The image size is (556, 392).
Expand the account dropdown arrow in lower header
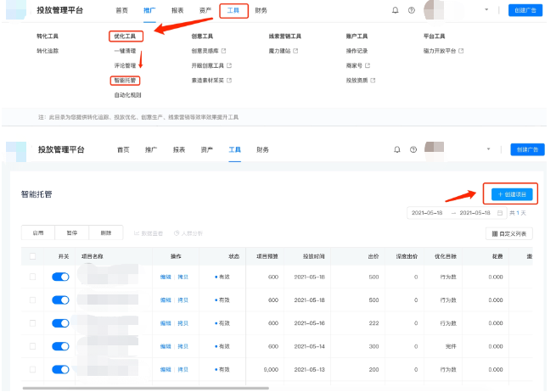488,148
